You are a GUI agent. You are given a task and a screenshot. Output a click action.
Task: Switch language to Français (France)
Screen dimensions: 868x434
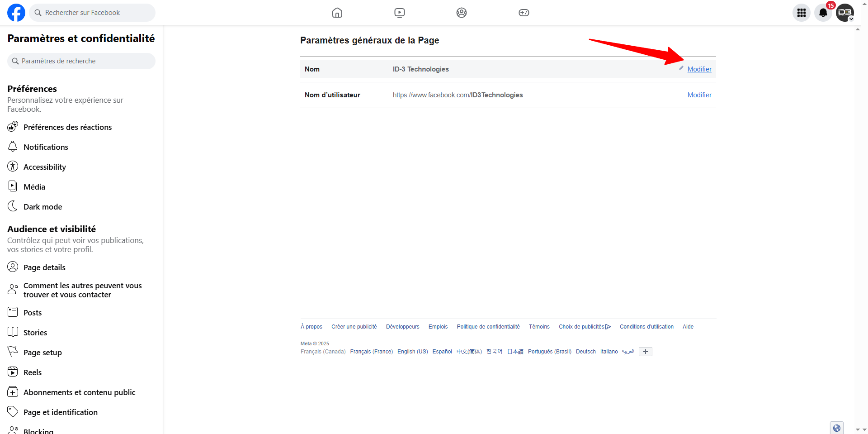point(372,352)
